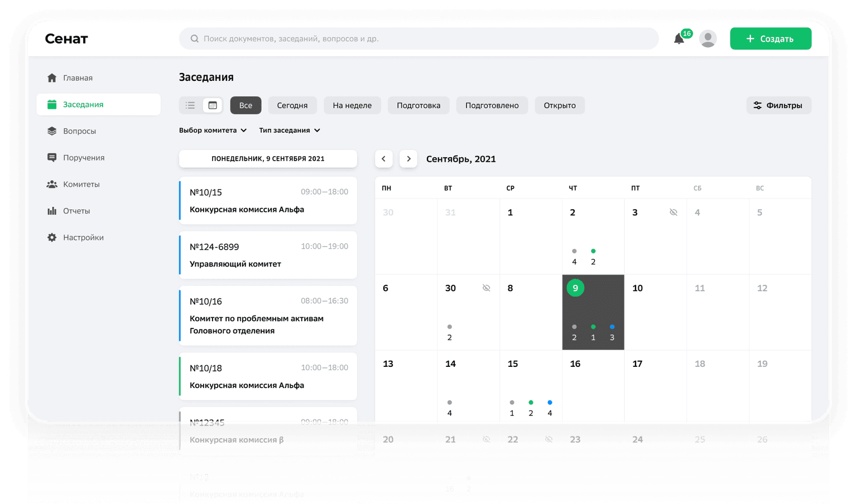Click the Заседания calendar icon in sidebar
Viewport: 857px width, 504px height.
52,104
